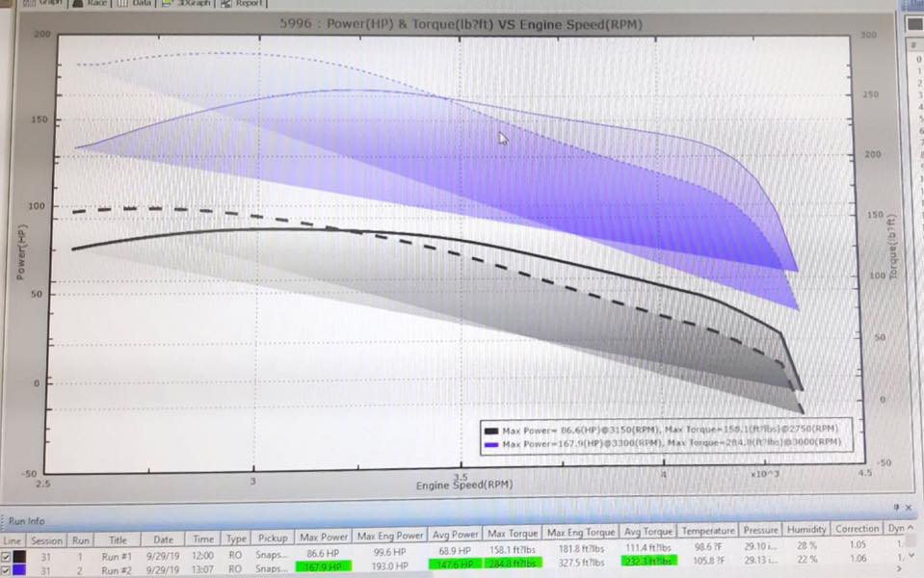Sort by the Line column header
924x578 pixels.
pos(12,540)
